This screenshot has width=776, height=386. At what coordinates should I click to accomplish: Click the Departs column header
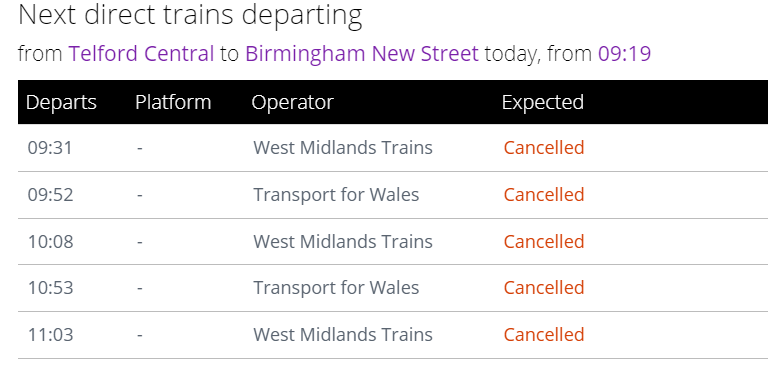coord(61,102)
